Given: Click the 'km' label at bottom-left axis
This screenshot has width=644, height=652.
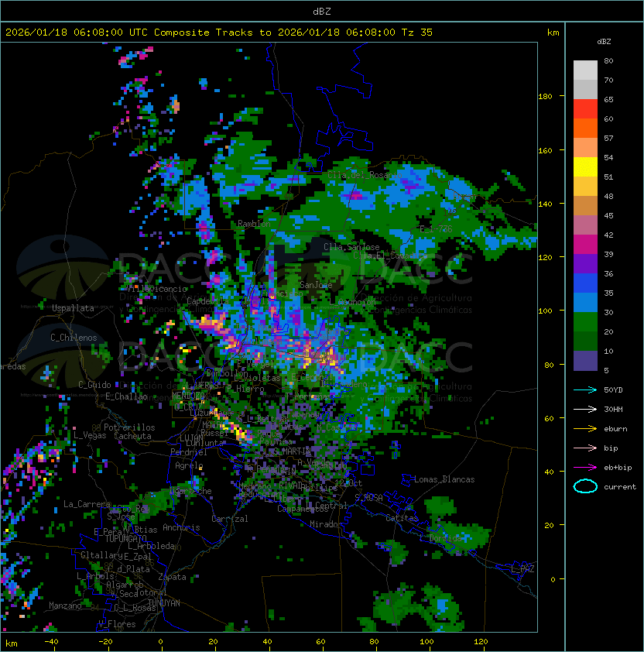Looking at the screenshot, I should [12, 643].
